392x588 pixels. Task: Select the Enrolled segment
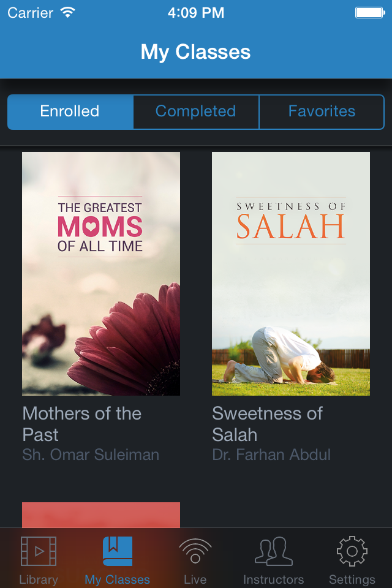pyautogui.click(x=70, y=111)
